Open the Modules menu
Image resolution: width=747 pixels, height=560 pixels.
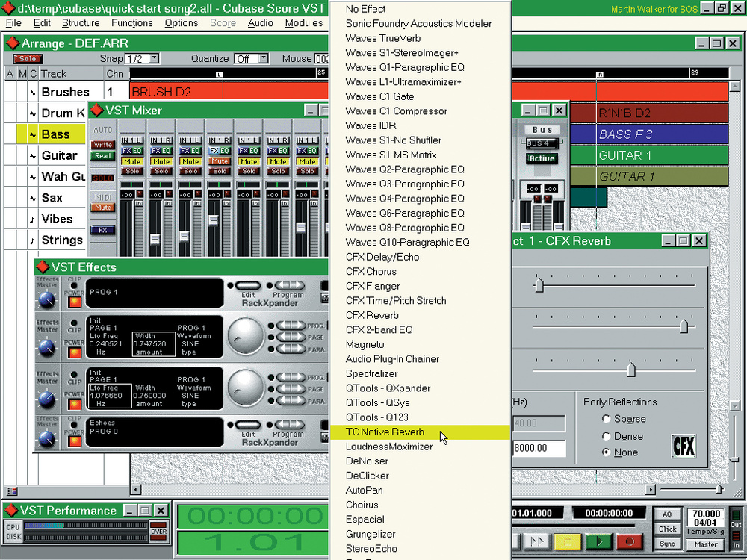304,23
